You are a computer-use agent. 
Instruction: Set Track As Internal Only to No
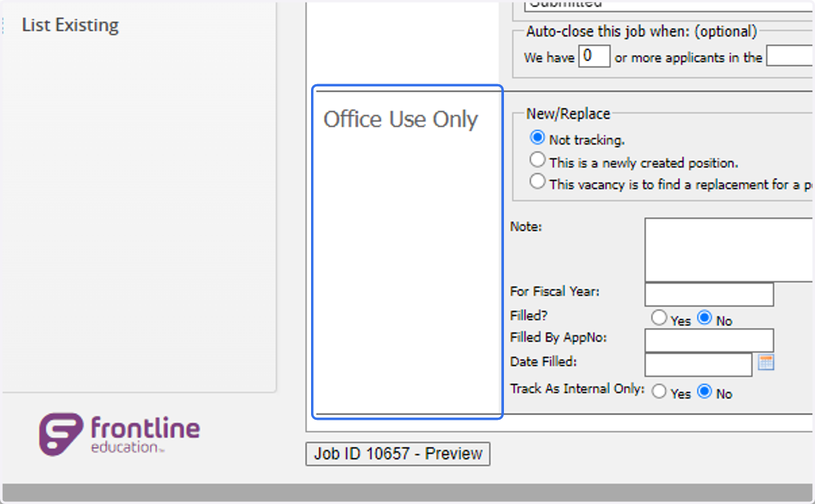705,391
